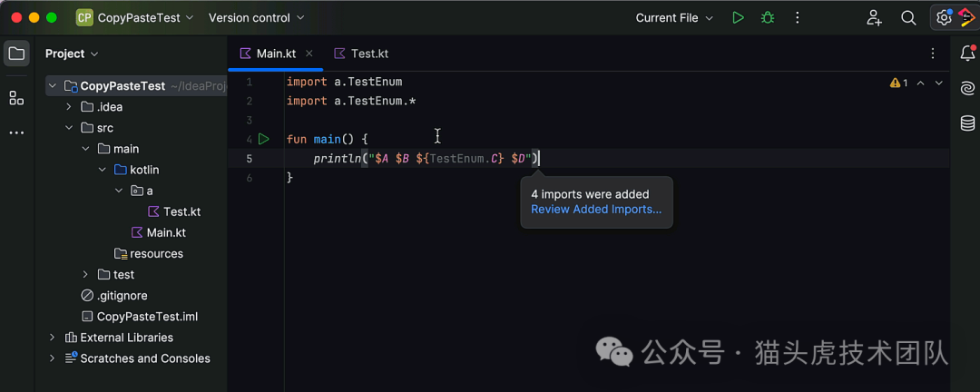This screenshot has height=392, width=980.
Task: Toggle the Project tool window folder icon
Action: click(x=16, y=54)
